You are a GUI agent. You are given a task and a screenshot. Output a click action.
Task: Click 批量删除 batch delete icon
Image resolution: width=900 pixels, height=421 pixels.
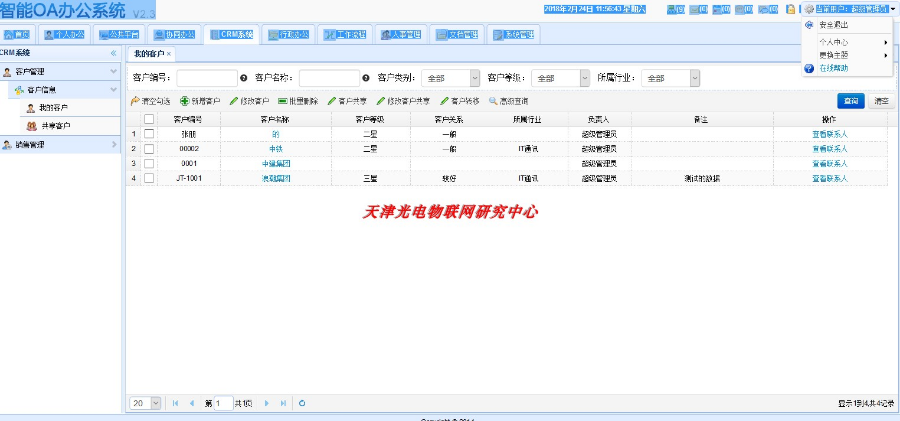tap(282, 101)
